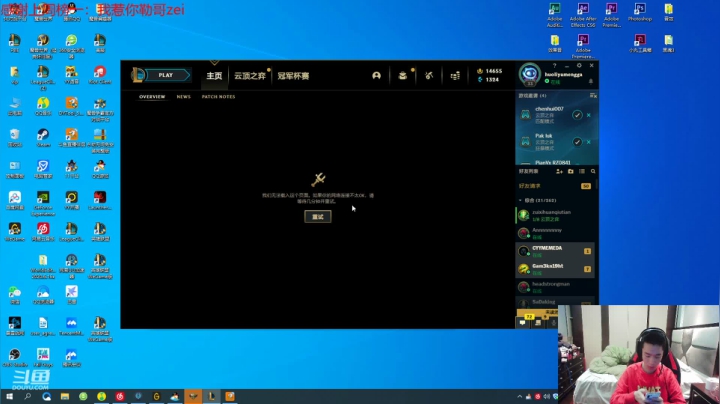This screenshot has height=404, width=720.
Task: Open the chat bubble icon at client bottom
Action: [523, 323]
